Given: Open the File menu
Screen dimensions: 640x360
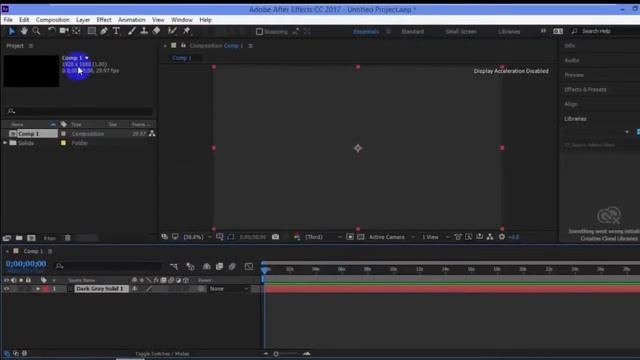Looking at the screenshot, I should 8,20.
